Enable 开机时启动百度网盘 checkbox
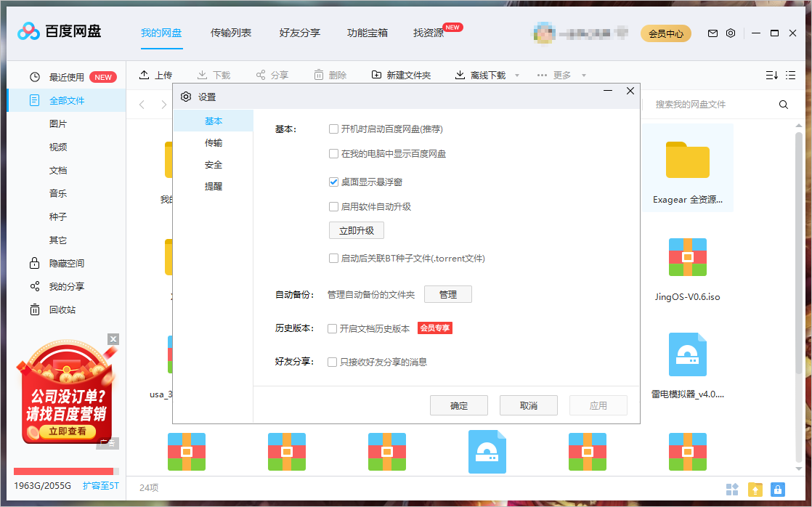812x507 pixels. [333, 129]
